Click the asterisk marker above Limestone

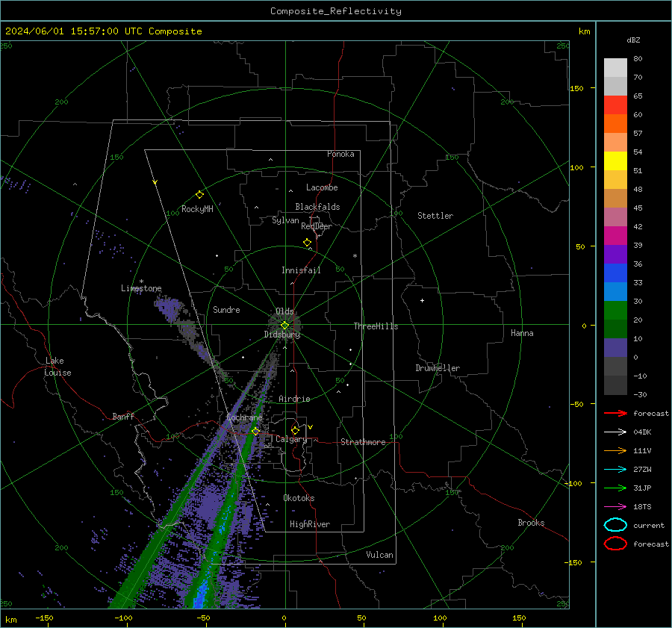click(x=141, y=282)
